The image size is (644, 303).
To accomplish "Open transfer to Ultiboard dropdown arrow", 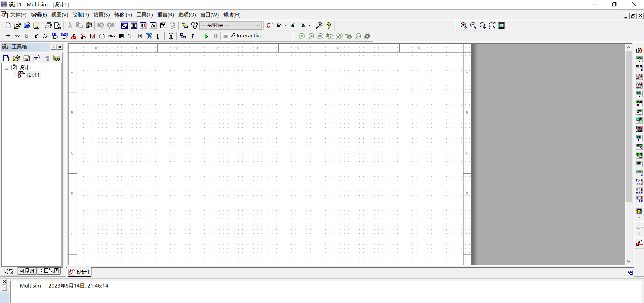I will [x=286, y=25].
